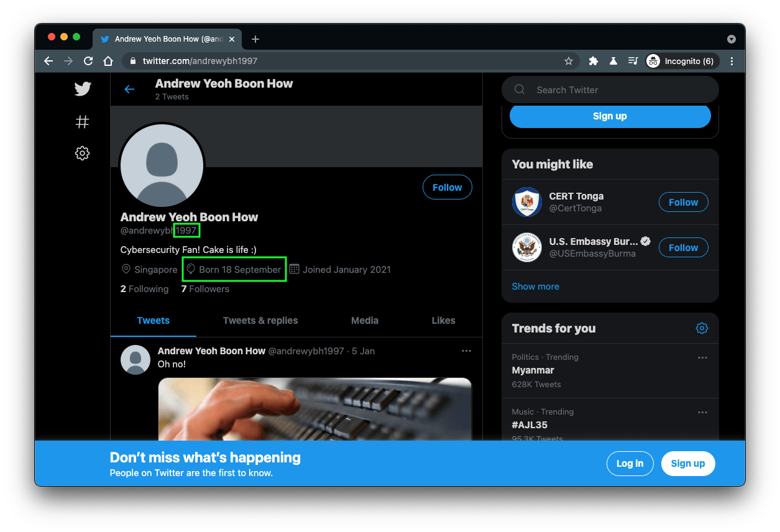Open the tweet's three-dot more menu

466,351
